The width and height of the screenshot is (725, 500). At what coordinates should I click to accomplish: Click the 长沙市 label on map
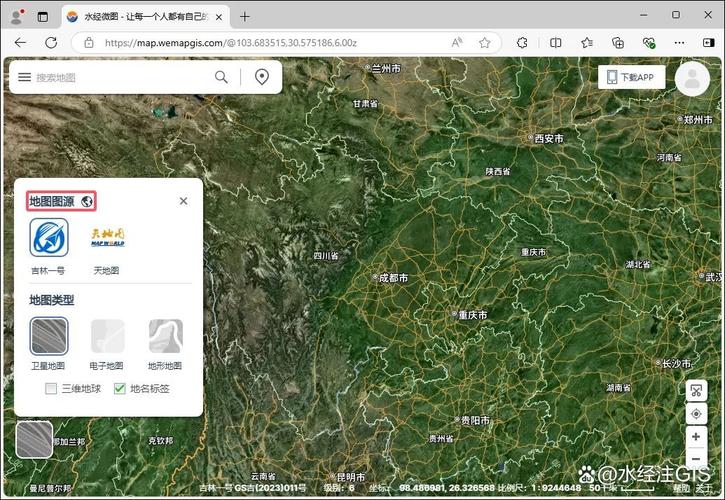pos(676,364)
